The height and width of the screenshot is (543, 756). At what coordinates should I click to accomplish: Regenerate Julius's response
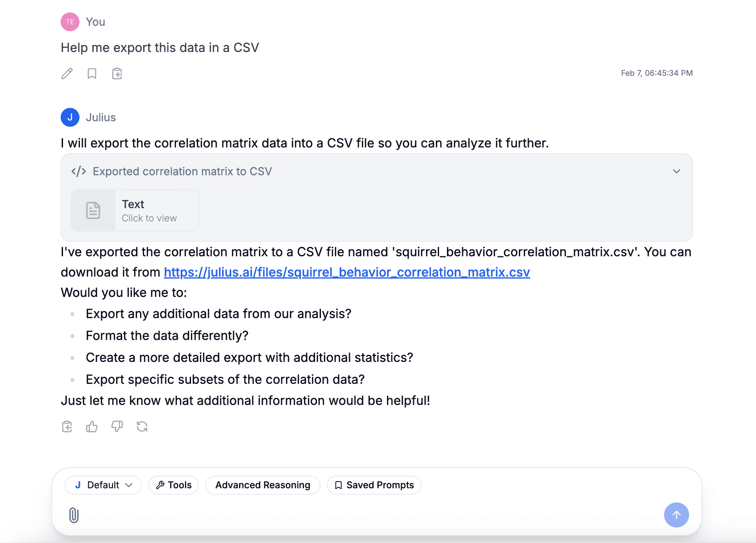142,426
